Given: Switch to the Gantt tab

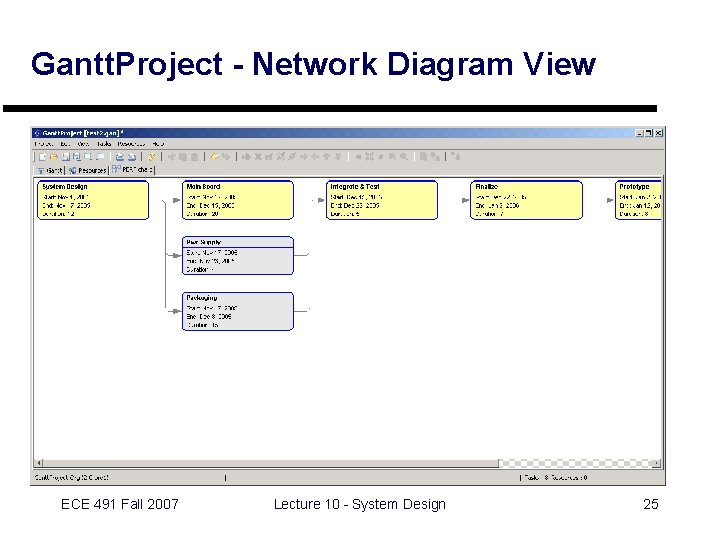Looking at the screenshot, I should [50, 170].
